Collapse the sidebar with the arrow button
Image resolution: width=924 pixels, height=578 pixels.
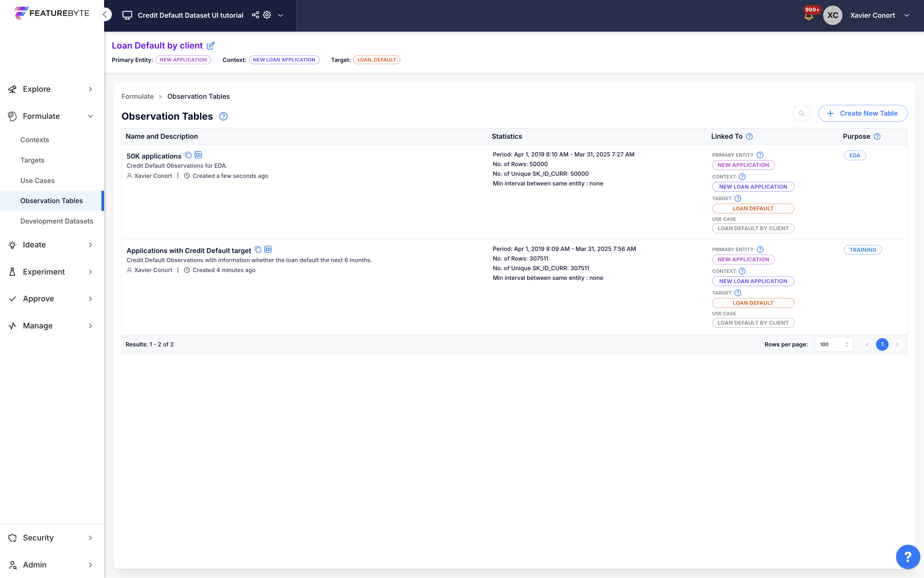click(105, 14)
